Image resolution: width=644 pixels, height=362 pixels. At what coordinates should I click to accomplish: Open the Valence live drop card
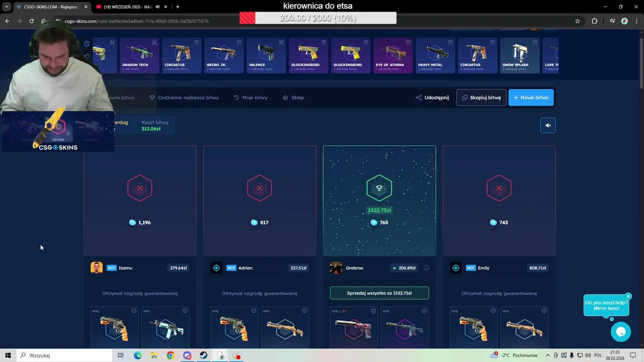coord(266,55)
